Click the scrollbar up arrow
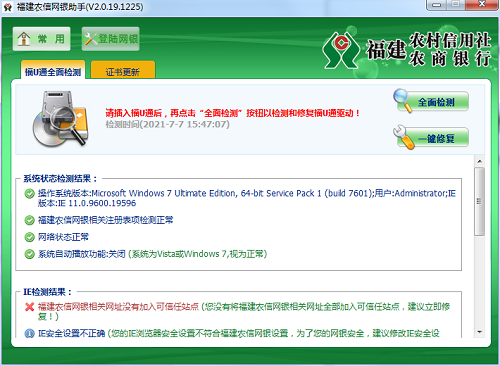500x366 pixels. click(480, 161)
